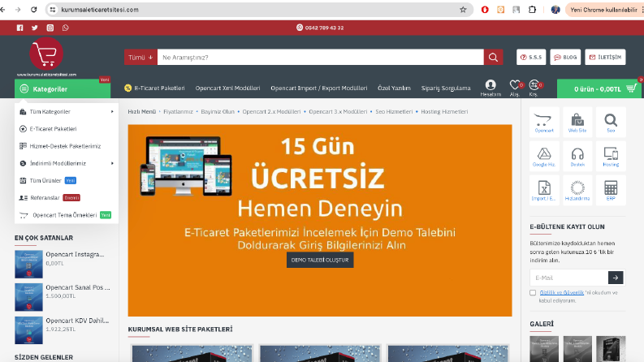Select Hizmet-Destek Paketlerimiz in sidebar

(x=65, y=146)
